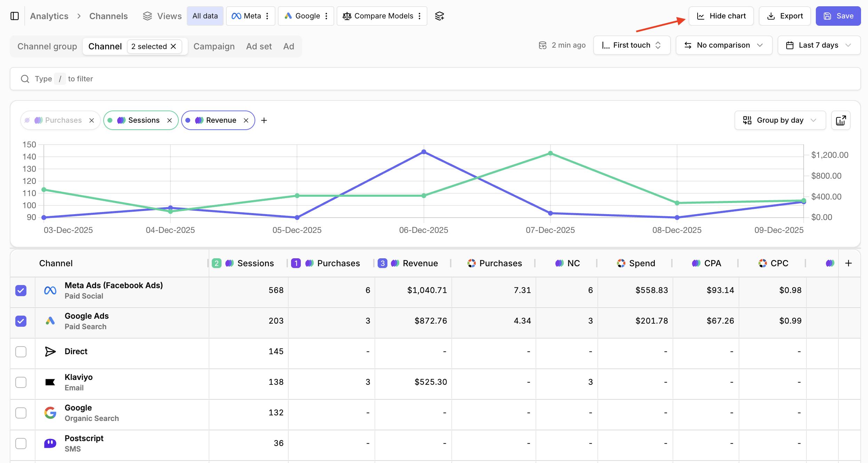
Task: Open the Group by day dropdown
Action: pyautogui.click(x=780, y=120)
